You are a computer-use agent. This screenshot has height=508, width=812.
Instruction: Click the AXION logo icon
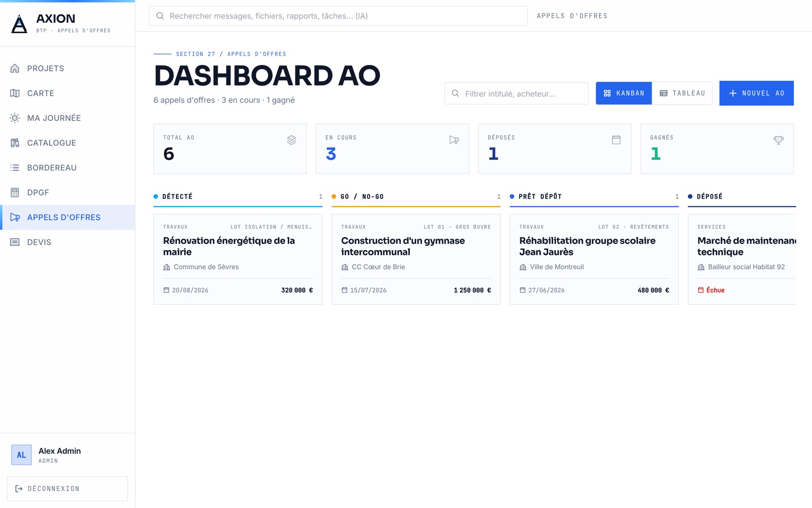point(19,24)
